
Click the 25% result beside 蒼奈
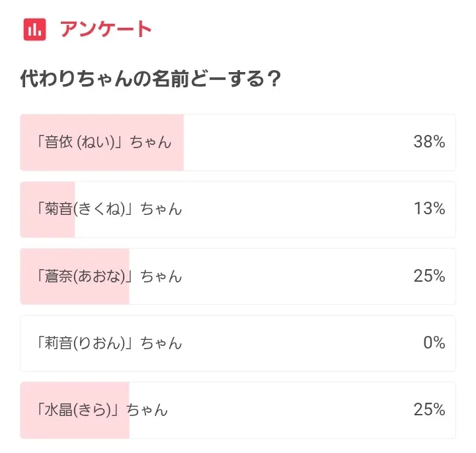click(429, 276)
